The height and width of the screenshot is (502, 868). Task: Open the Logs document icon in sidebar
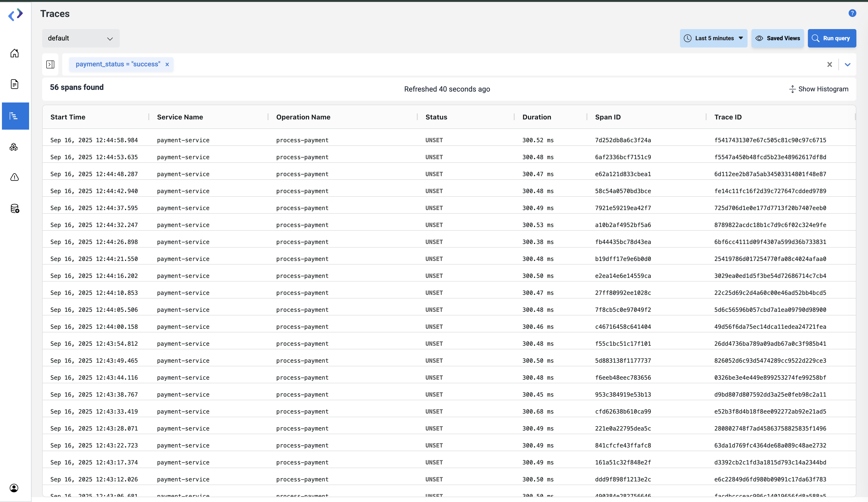pos(15,84)
